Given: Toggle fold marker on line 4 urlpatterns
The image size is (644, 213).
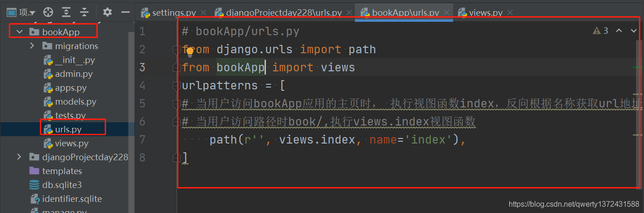Looking at the screenshot, I should (x=176, y=86).
